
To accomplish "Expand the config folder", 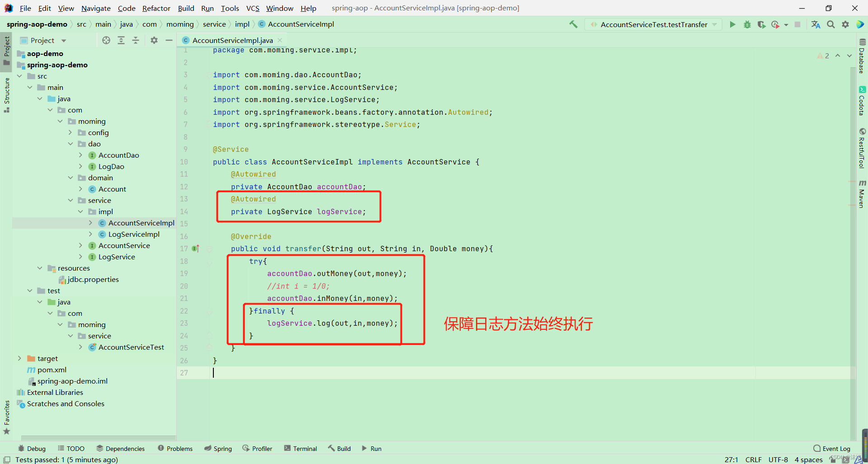I will (71, 132).
